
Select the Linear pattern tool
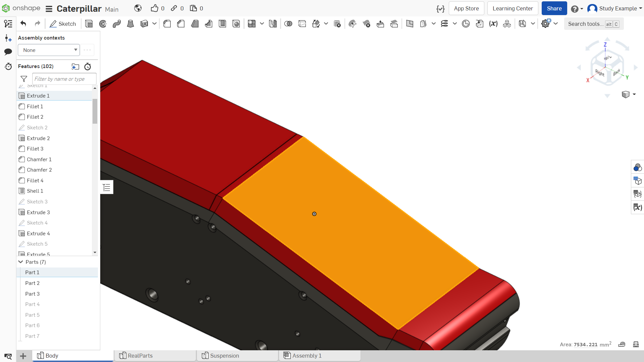pyautogui.click(x=252, y=24)
